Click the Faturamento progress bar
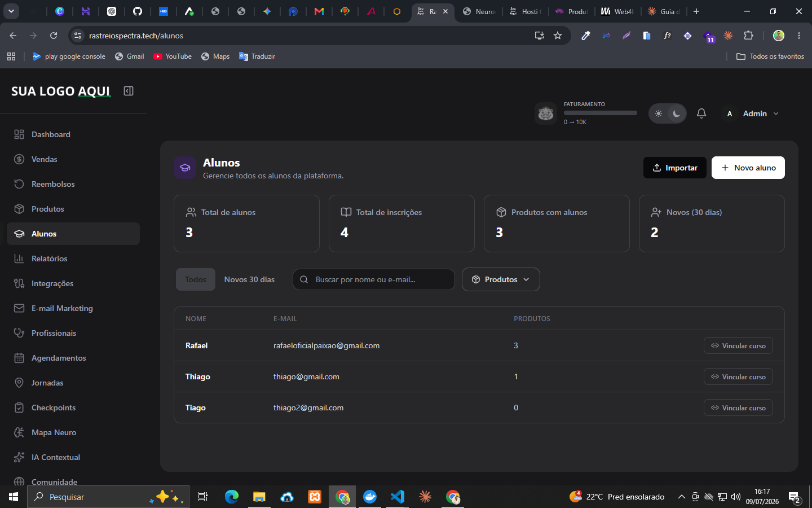 [601, 113]
